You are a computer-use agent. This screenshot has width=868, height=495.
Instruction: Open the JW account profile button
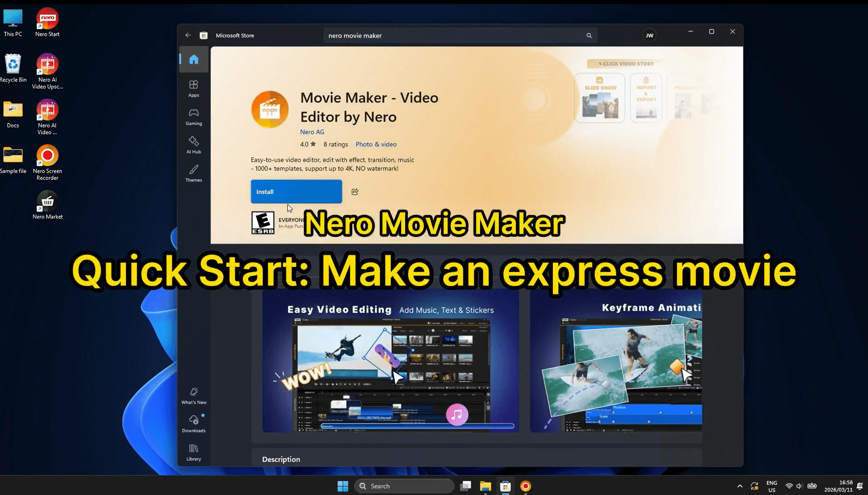(649, 36)
